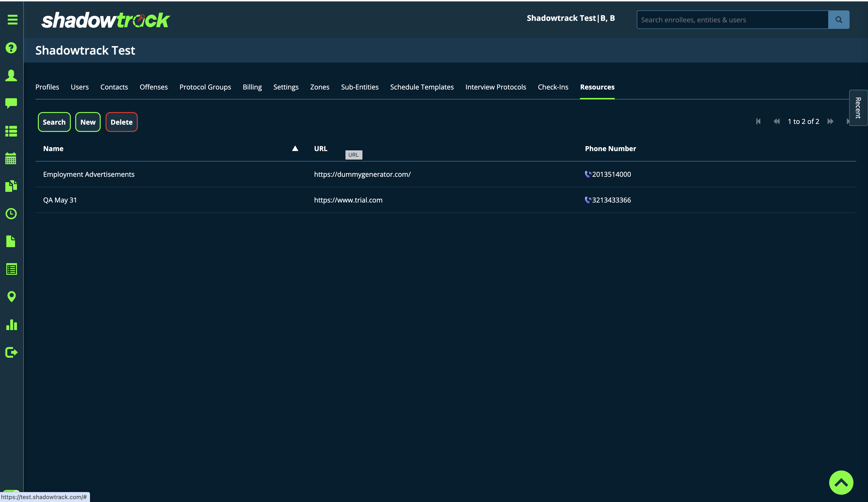Click the bar chart reports icon
Image resolution: width=868 pixels, height=502 pixels.
point(11,324)
